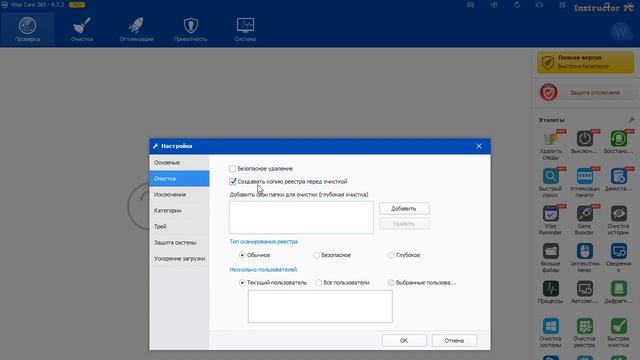The height and width of the screenshot is (360, 640).
Task: Launch the Деинсталлятор utility
Action: [618, 180]
